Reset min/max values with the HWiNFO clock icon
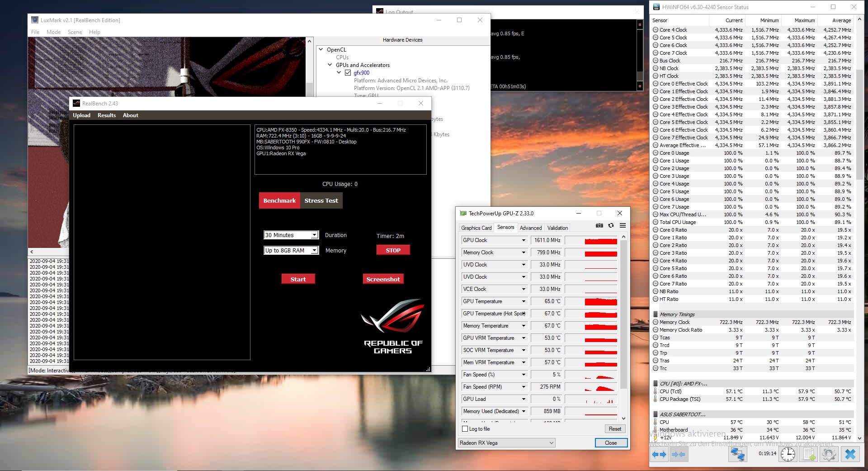 (x=788, y=454)
